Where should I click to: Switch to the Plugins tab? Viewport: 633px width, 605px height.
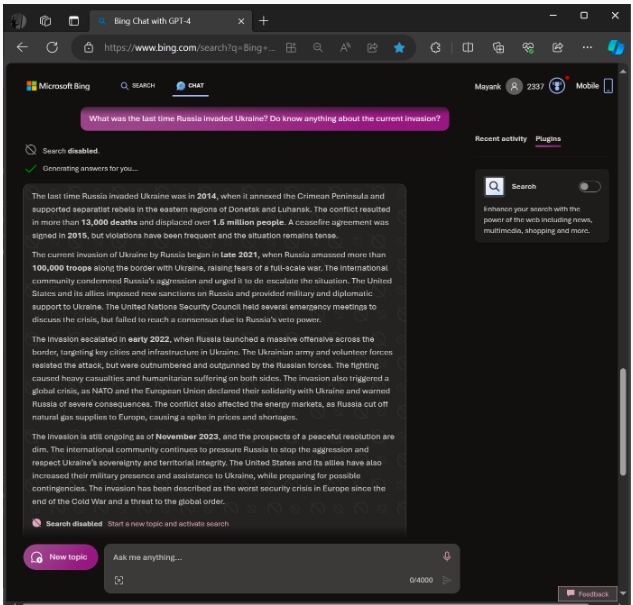[548, 139]
